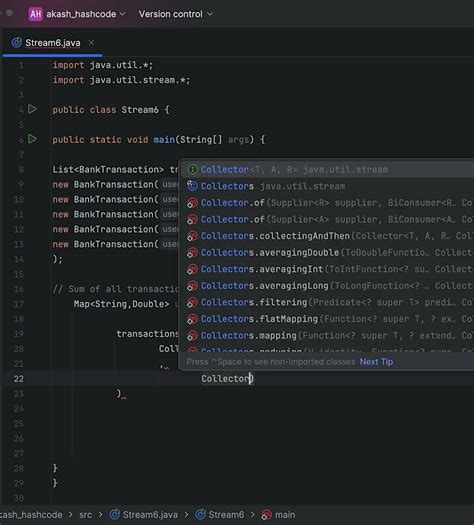Select the Collectors class icon in suggestions

[x=192, y=186]
